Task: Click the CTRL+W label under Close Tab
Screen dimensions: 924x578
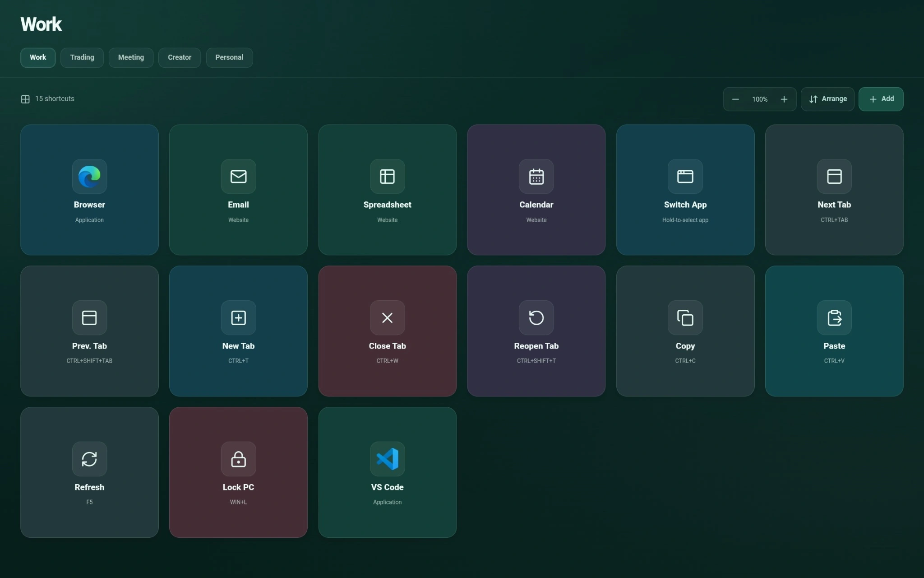Action: pos(387,361)
